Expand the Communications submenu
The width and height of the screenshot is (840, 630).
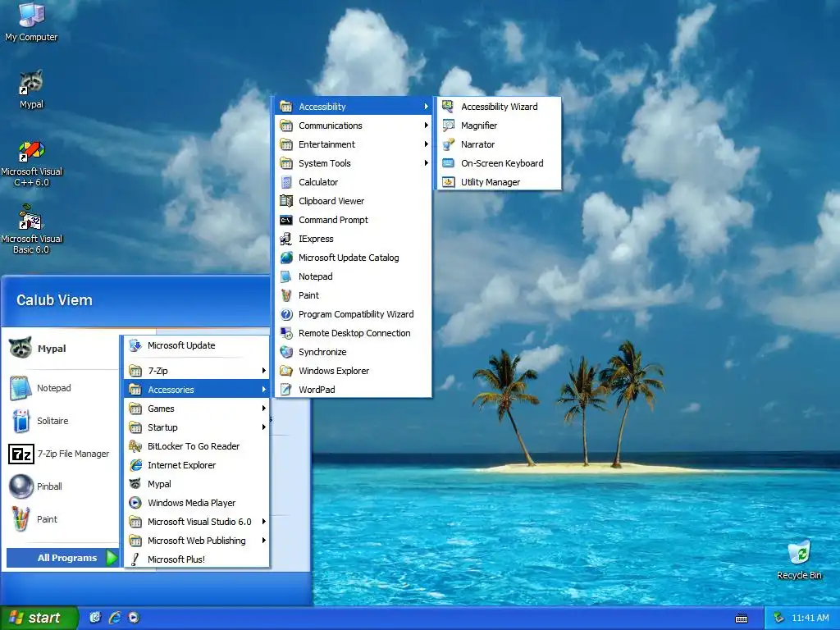[353, 126]
